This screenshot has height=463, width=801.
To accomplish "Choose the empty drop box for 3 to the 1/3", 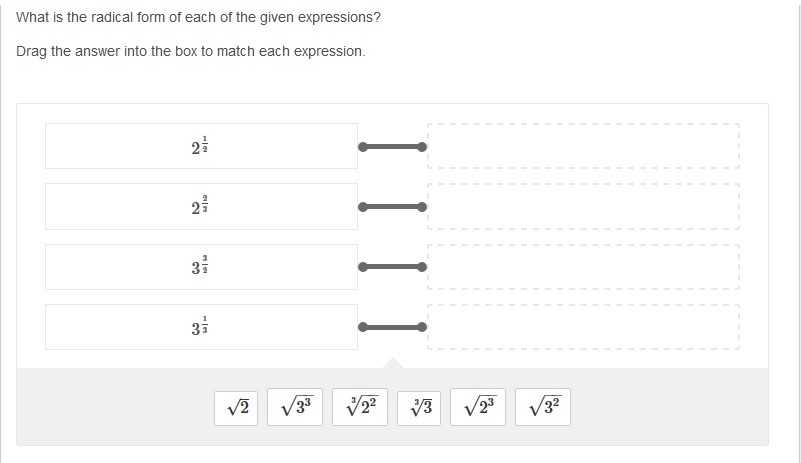I will click(x=583, y=327).
